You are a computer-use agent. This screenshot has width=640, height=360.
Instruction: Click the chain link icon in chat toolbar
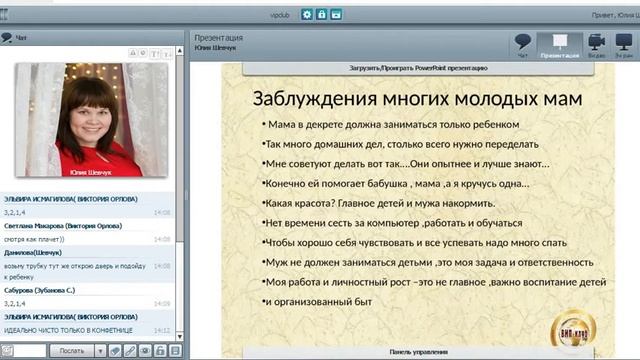pyautogui.click(x=130, y=351)
